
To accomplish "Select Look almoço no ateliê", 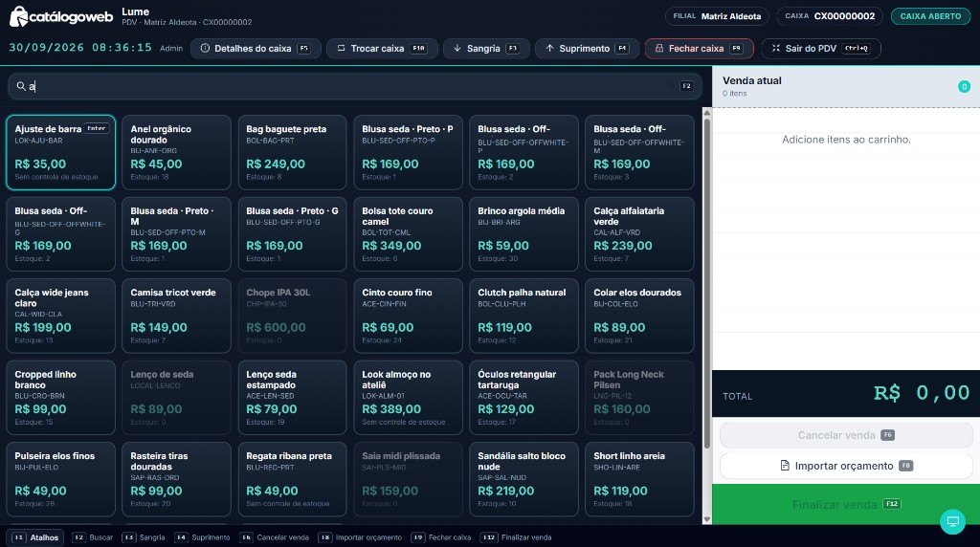I will [408, 398].
